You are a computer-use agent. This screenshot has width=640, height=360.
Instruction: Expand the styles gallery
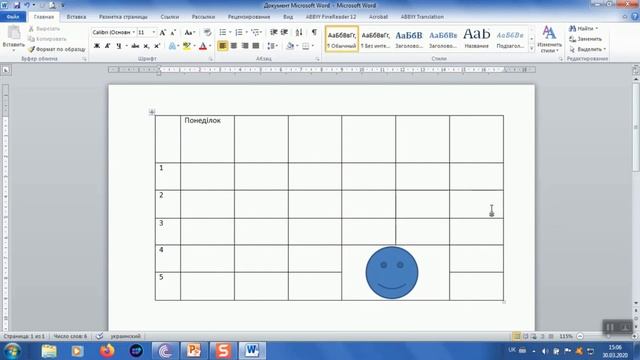pyautogui.click(x=531, y=49)
